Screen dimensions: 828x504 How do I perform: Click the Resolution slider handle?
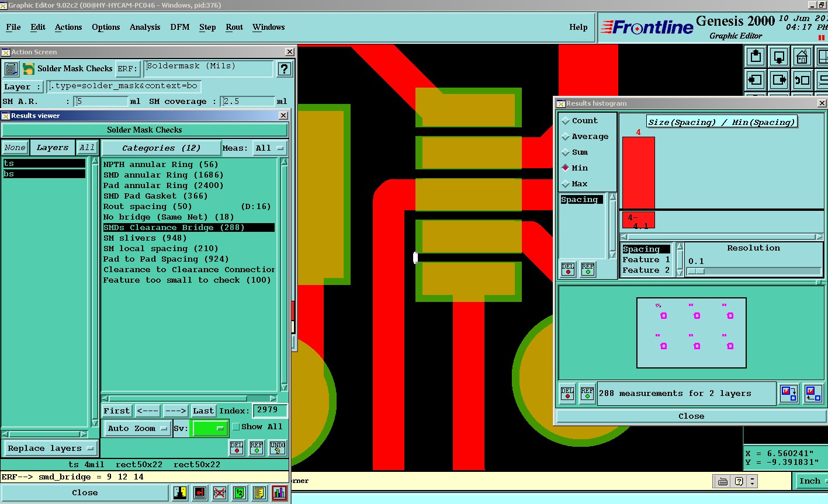pyautogui.click(x=695, y=271)
